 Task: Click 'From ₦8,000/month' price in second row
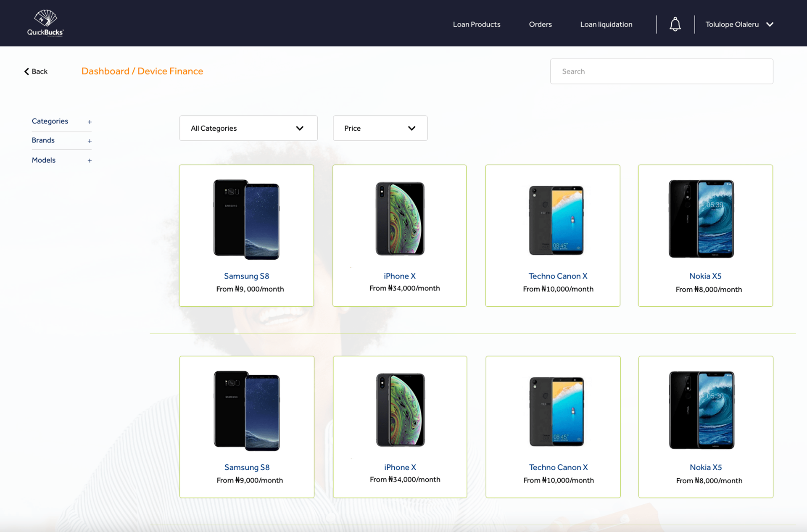709,481
